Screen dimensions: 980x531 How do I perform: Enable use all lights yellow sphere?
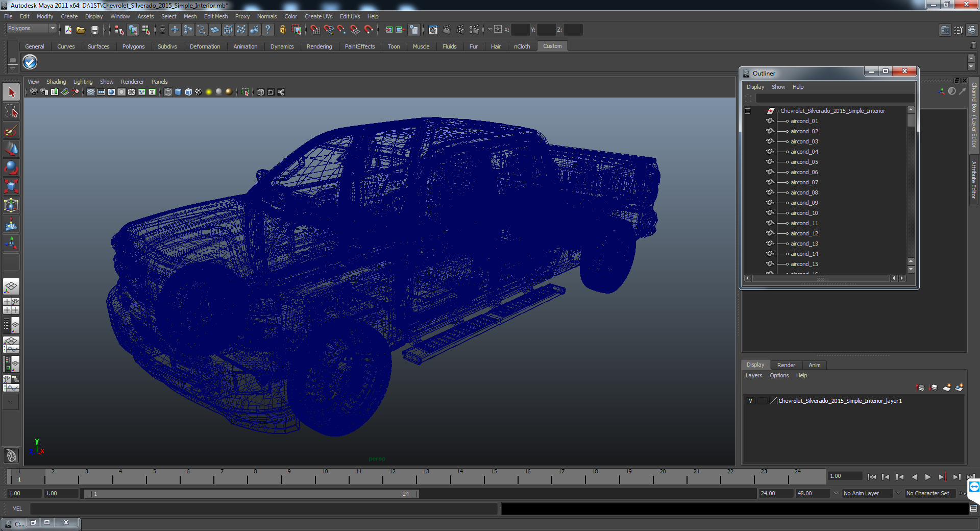209,92
